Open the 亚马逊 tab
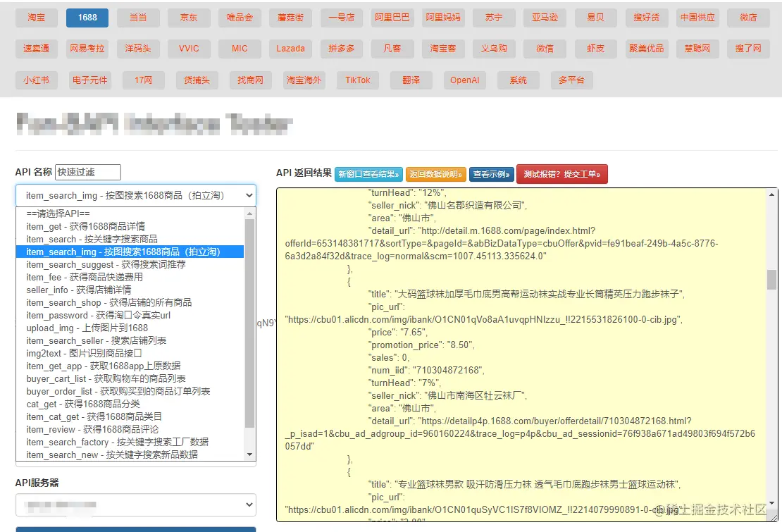 [545, 18]
